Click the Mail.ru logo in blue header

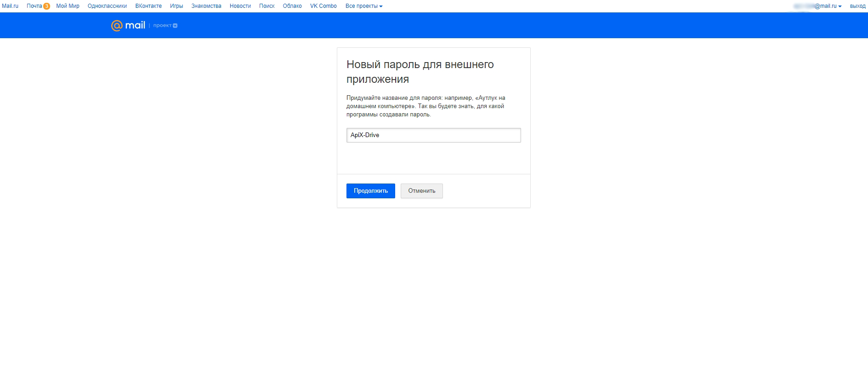point(128,25)
